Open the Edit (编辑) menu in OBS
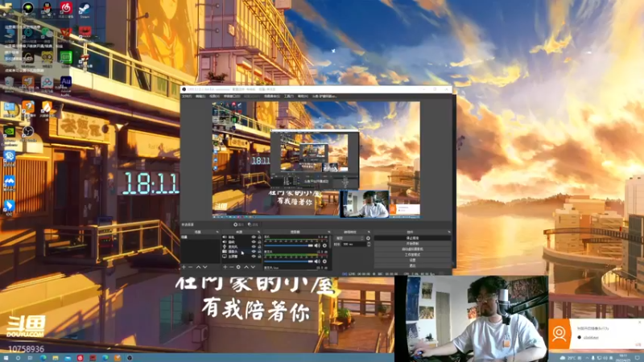The width and height of the screenshot is (644, 362). 200,96
